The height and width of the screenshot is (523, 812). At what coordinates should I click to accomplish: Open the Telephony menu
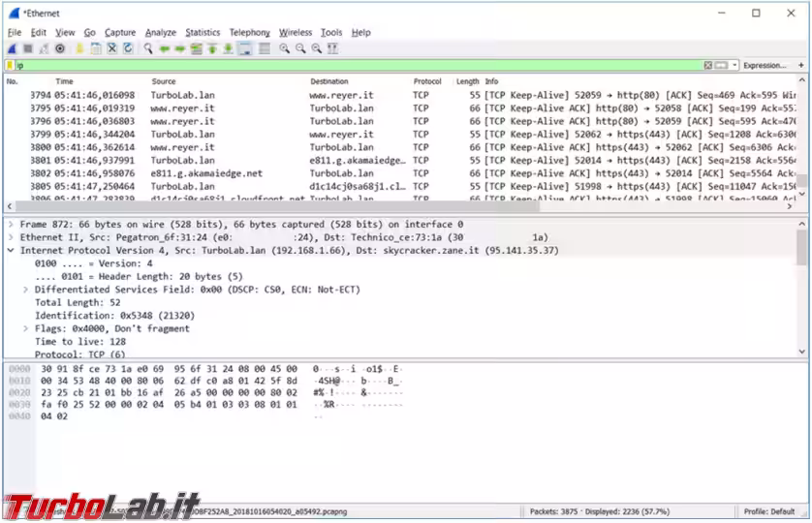pyautogui.click(x=249, y=32)
